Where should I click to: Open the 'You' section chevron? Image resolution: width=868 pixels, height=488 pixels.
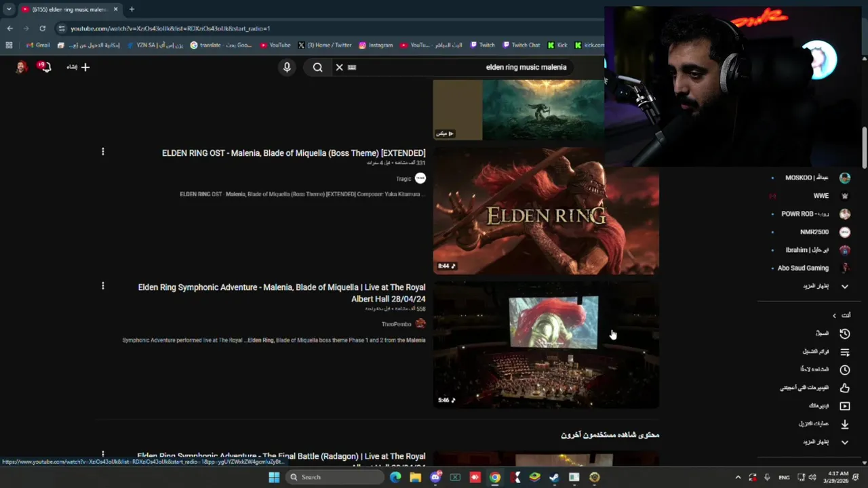click(x=835, y=315)
